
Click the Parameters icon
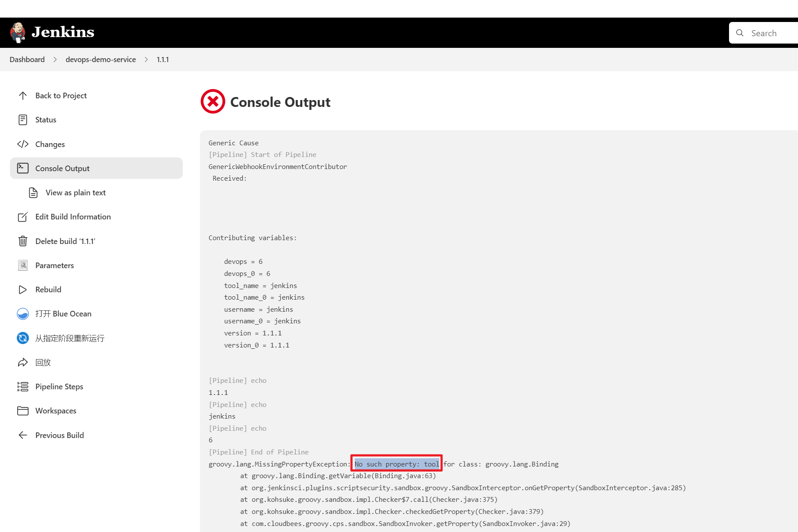pos(23,265)
